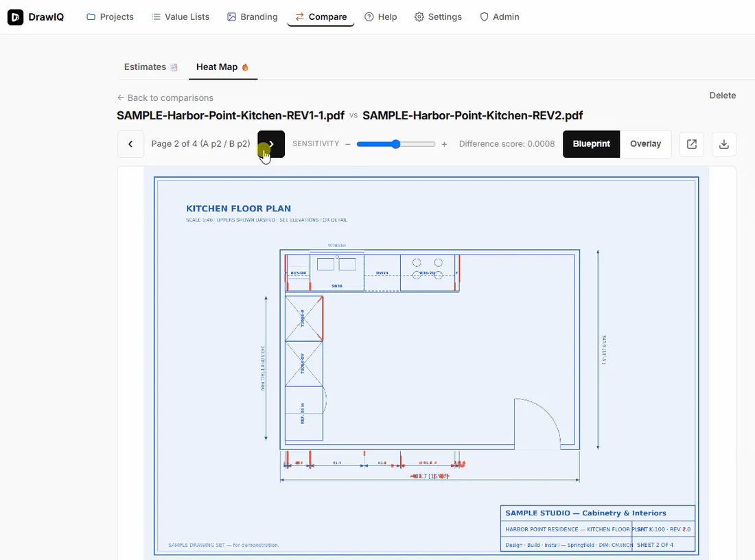Delete this comparison
Image resolution: width=755 pixels, height=560 pixels.
click(722, 95)
